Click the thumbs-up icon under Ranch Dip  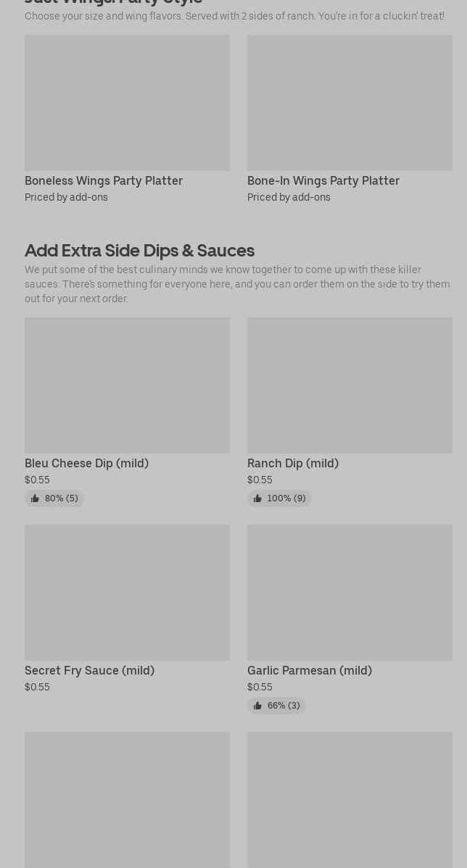pos(257,498)
